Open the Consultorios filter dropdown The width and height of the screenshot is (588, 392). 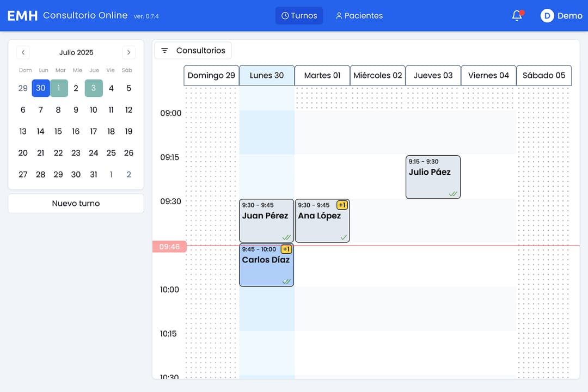[x=193, y=51]
